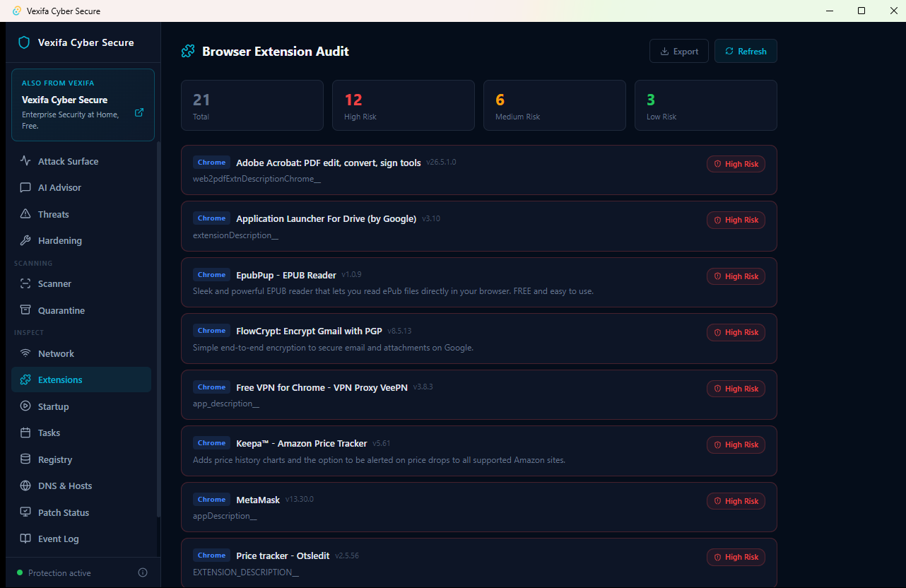Image resolution: width=906 pixels, height=588 pixels.
Task: Click the info icon beside Protection active
Action: (x=143, y=572)
